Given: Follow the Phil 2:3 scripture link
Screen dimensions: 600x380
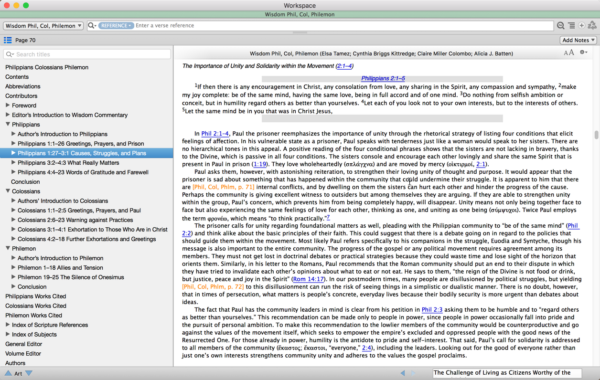Looking at the screenshot, I should pyautogui.click(x=432, y=310).
